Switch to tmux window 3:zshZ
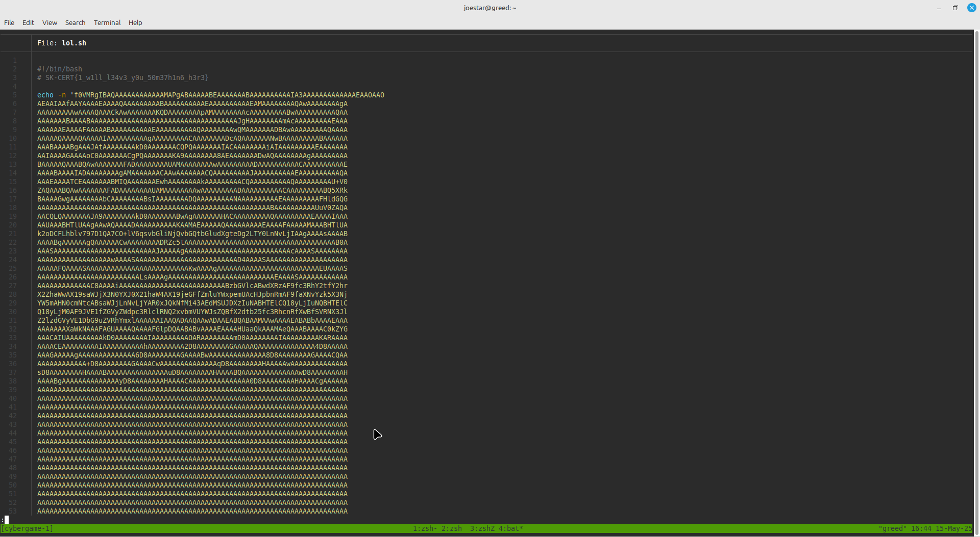This screenshot has height=537, width=980. [x=482, y=528]
